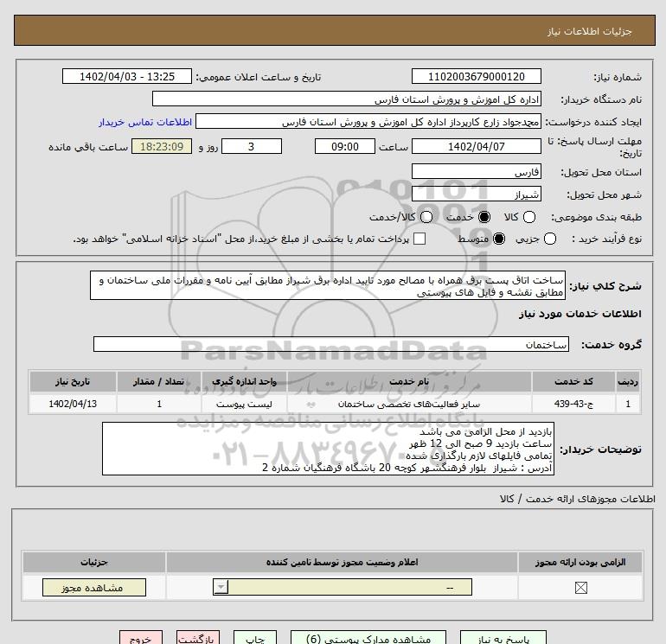666x644 pixels.
Task: Click the اعلام وضعیت مجوز توسط تامین کننده header
Action: [x=342, y=562]
